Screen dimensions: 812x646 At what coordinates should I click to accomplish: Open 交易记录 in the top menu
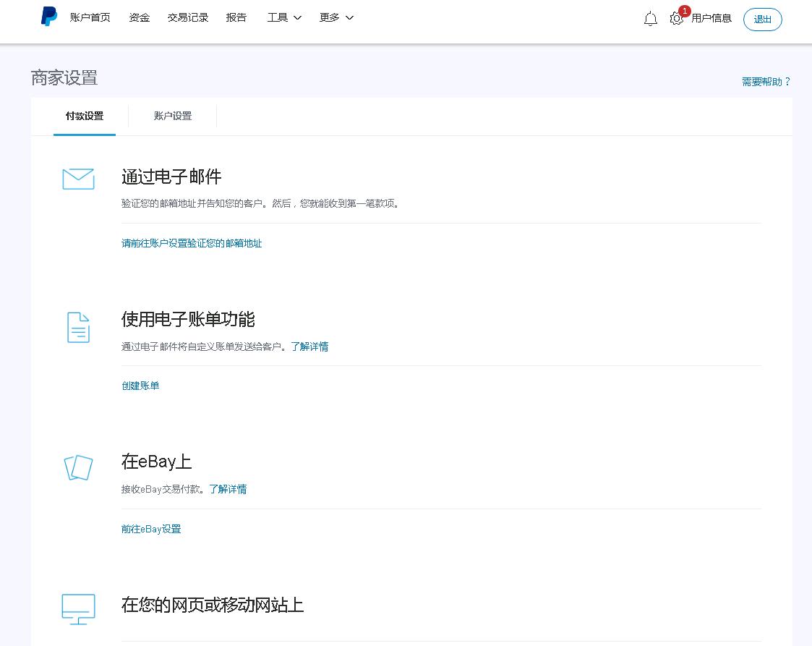[x=187, y=17]
